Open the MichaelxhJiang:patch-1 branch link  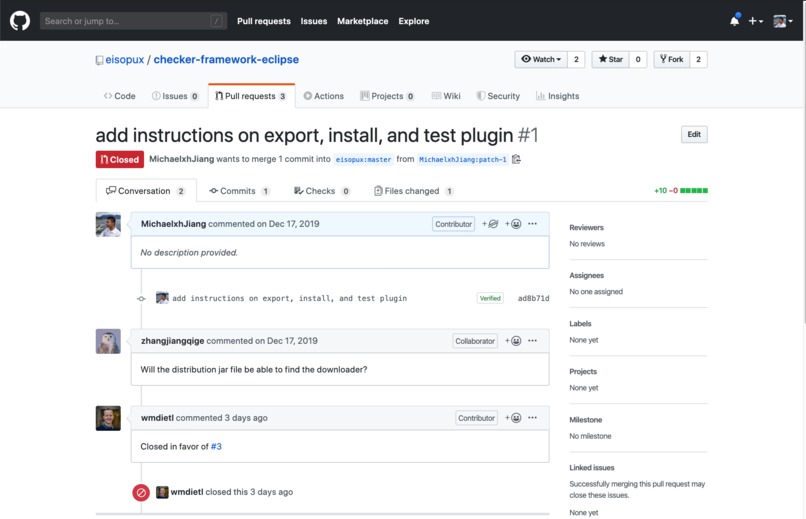(x=463, y=160)
